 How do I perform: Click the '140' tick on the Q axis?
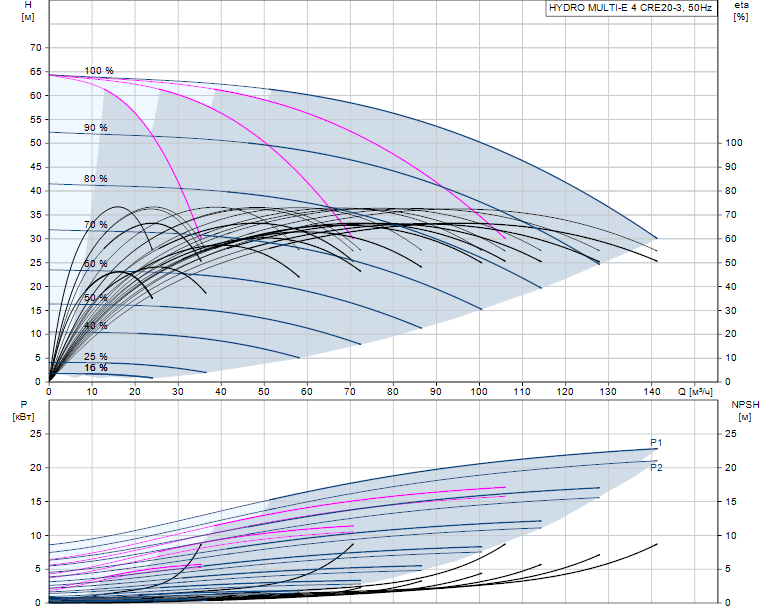click(652, 392)
